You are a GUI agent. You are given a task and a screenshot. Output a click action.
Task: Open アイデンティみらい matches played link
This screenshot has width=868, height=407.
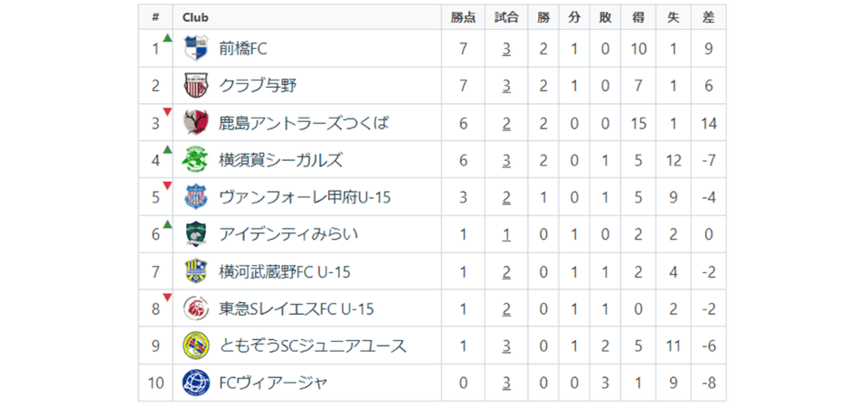pos(507,234)
